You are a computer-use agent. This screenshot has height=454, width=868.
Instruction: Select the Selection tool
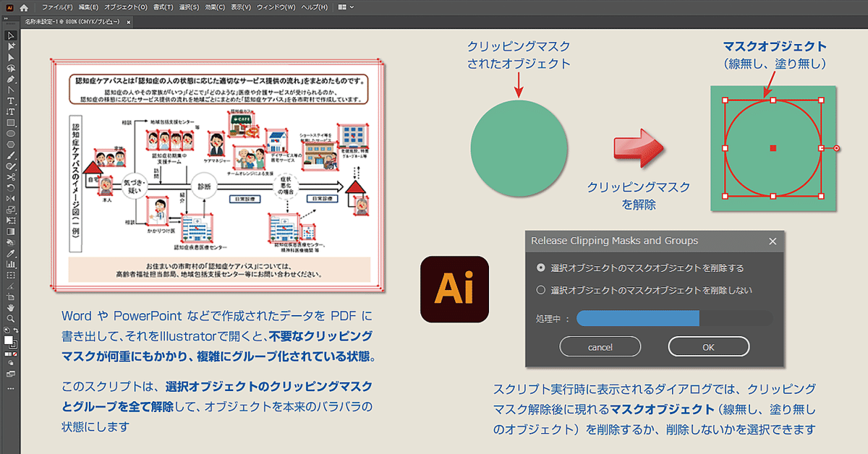pyautogui.click(x=10, y=35)
